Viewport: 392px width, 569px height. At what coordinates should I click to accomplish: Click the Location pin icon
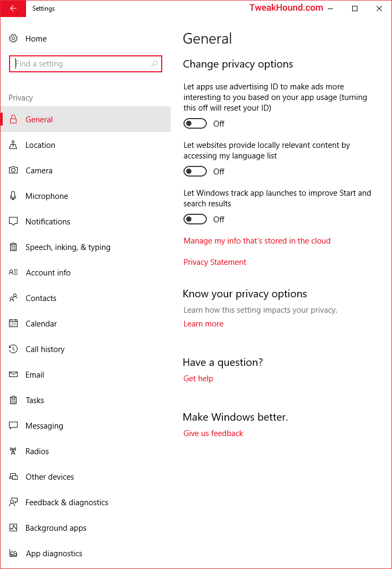pos(13,145)
